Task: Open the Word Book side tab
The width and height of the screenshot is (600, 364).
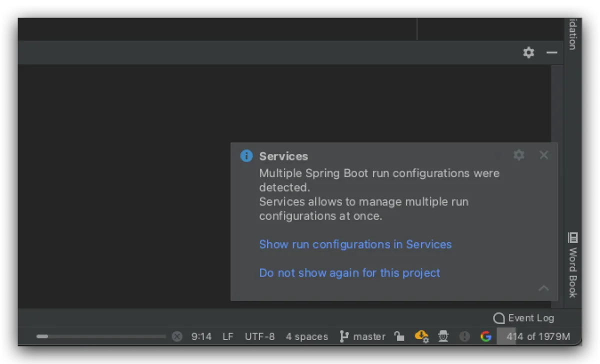Action: [573, 265]
